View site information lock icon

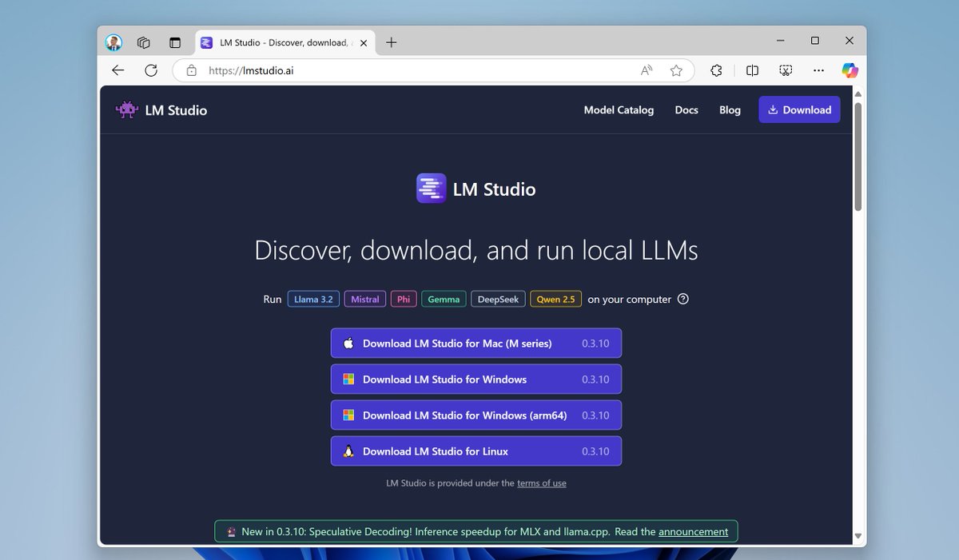point(191,70)
